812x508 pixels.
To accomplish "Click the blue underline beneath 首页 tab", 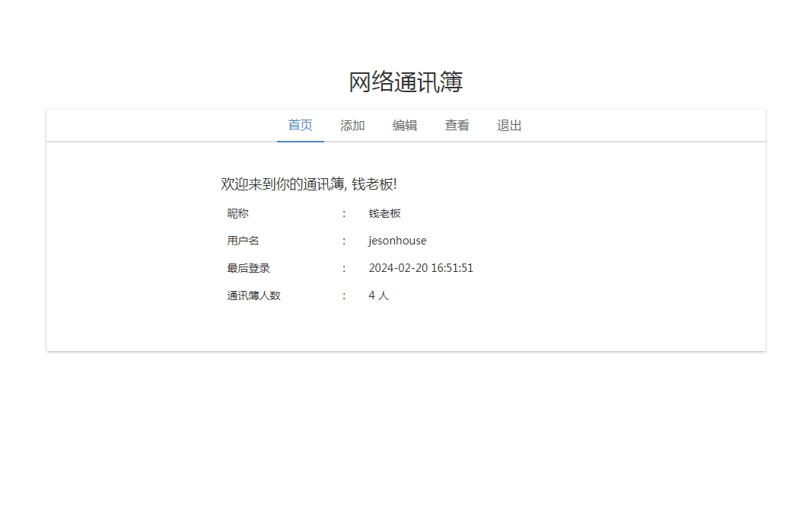I will point(300,141).
